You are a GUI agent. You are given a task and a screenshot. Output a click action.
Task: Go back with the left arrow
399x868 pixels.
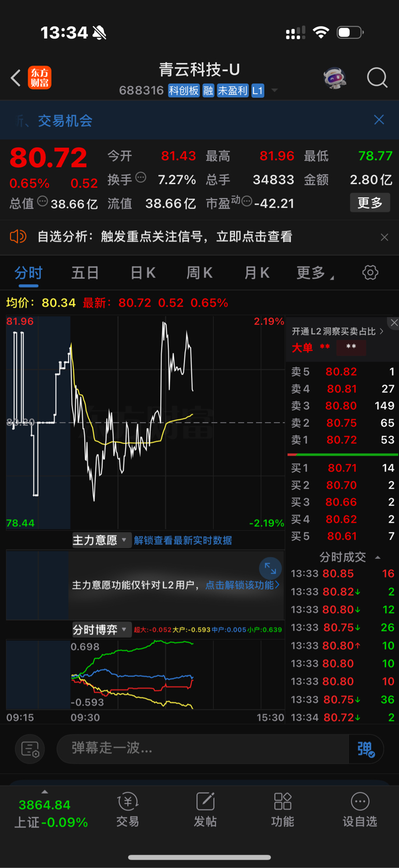pyautogui.click(x=16, y=78)
